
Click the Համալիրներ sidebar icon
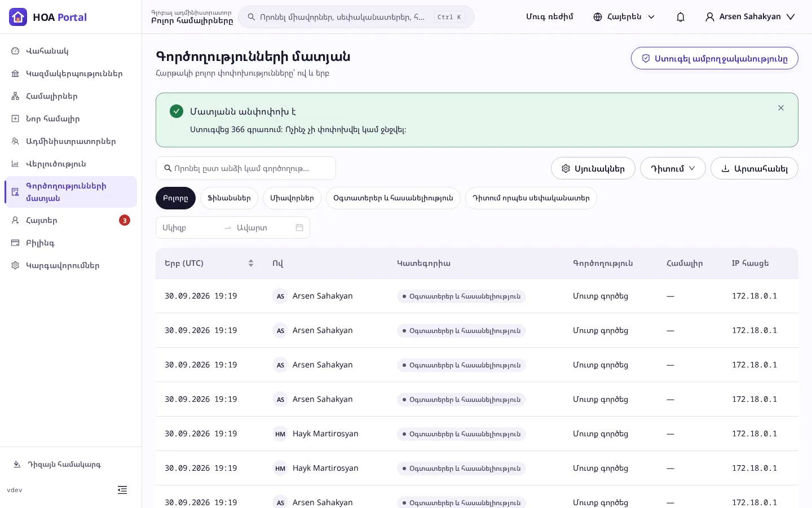click(15, 96)
